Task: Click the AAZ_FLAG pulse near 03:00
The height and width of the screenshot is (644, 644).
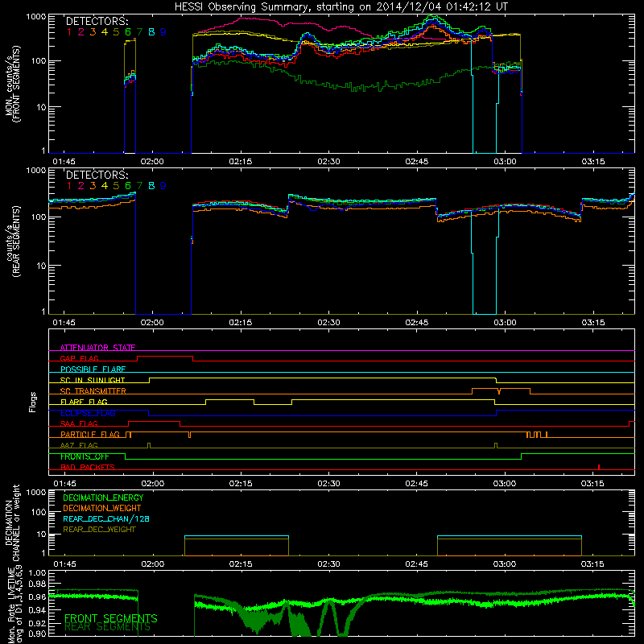Action: (x=496, y=446)
